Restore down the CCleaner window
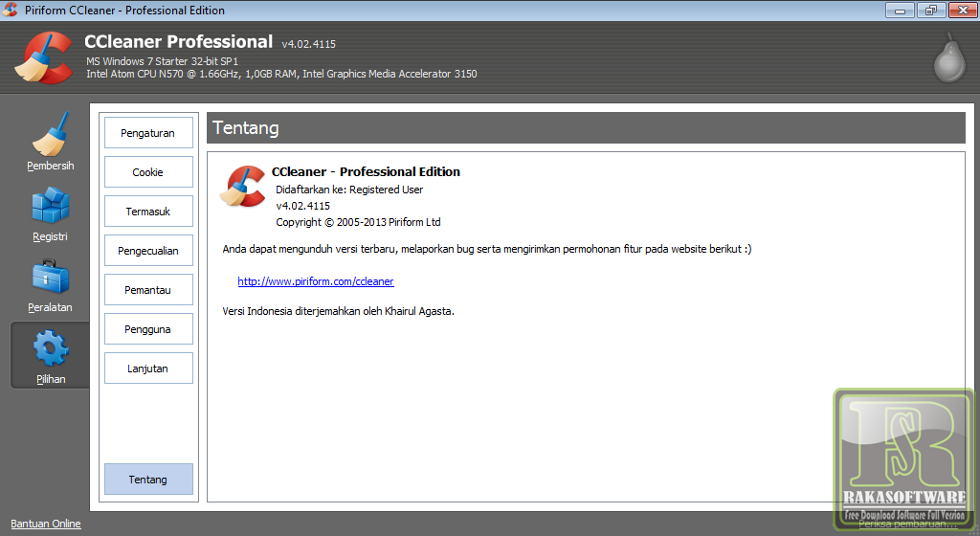The width and height of the screenshot is (980, 536). [x=931, y=10]
